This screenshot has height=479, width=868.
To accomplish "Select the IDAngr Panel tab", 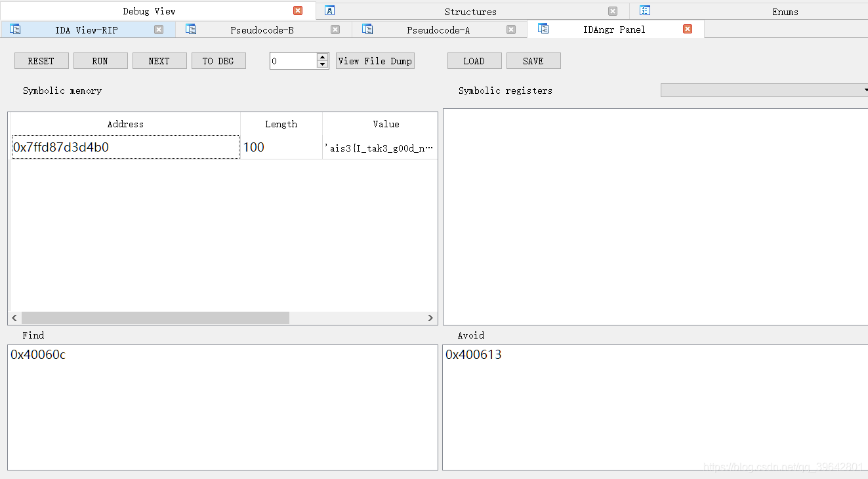I will point(614,30).
